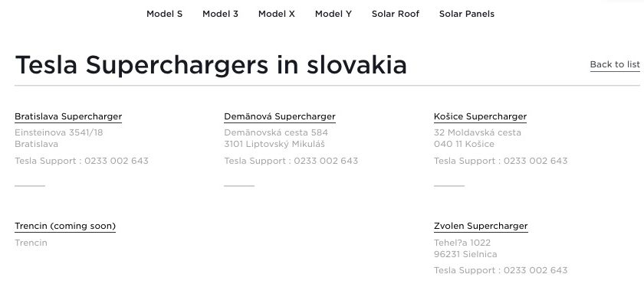Open the Solar Panels page

467,14
